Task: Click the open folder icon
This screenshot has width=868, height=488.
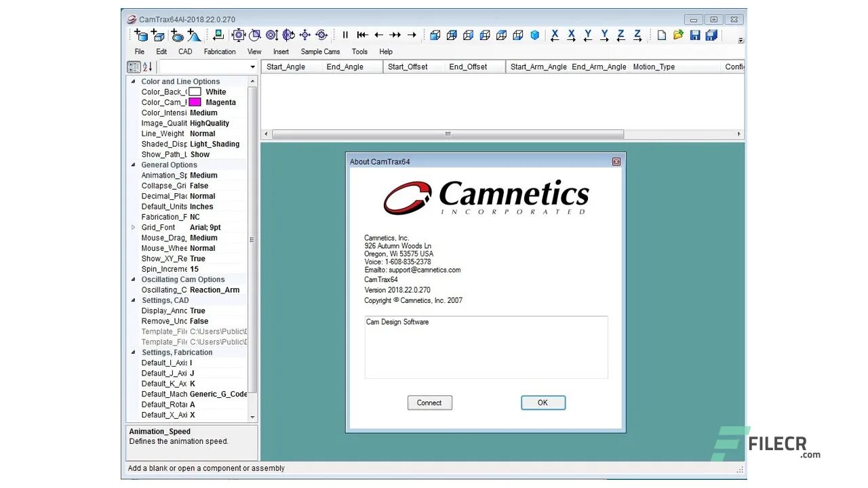Action: click(x=678, y=35)
